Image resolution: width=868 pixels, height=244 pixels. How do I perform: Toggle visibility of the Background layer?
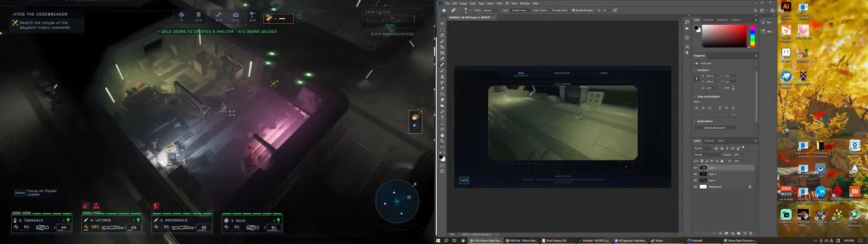tap(696, 186)
